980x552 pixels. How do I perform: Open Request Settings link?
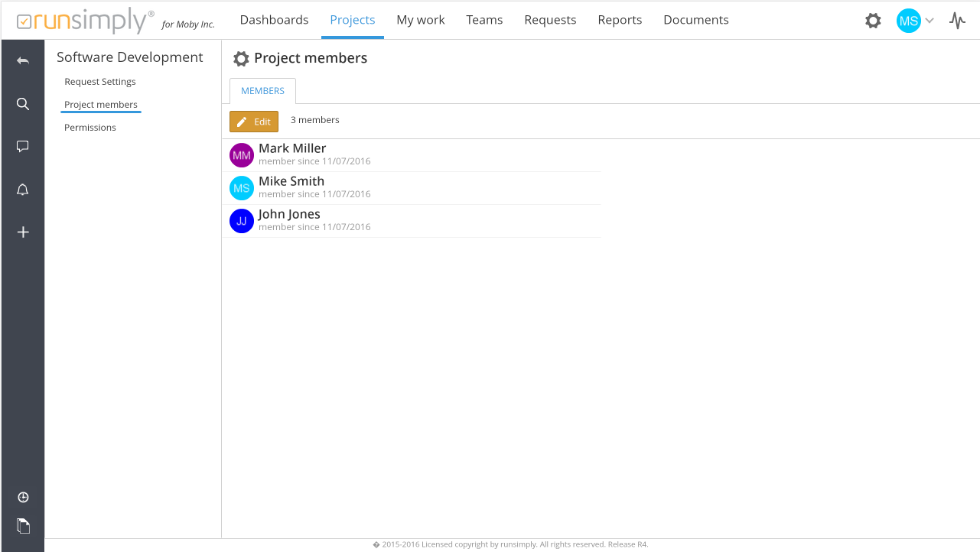pos(100,82)
